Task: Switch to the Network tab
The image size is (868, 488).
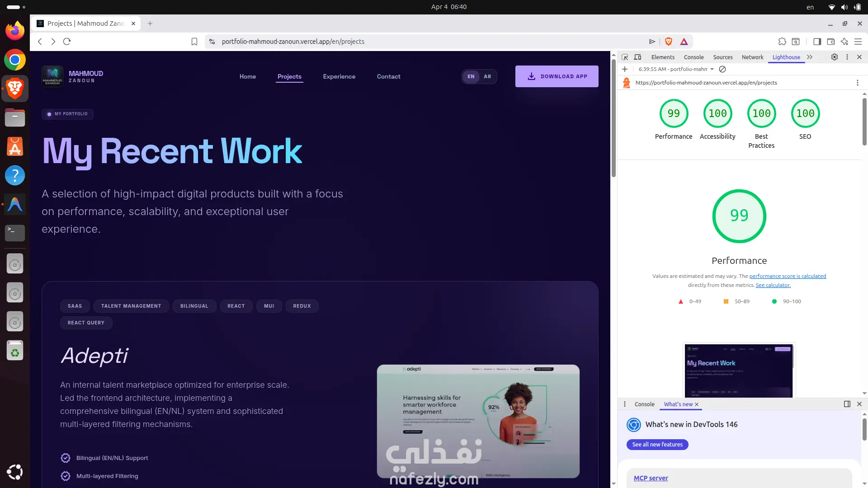Action: tap(752, 57)
